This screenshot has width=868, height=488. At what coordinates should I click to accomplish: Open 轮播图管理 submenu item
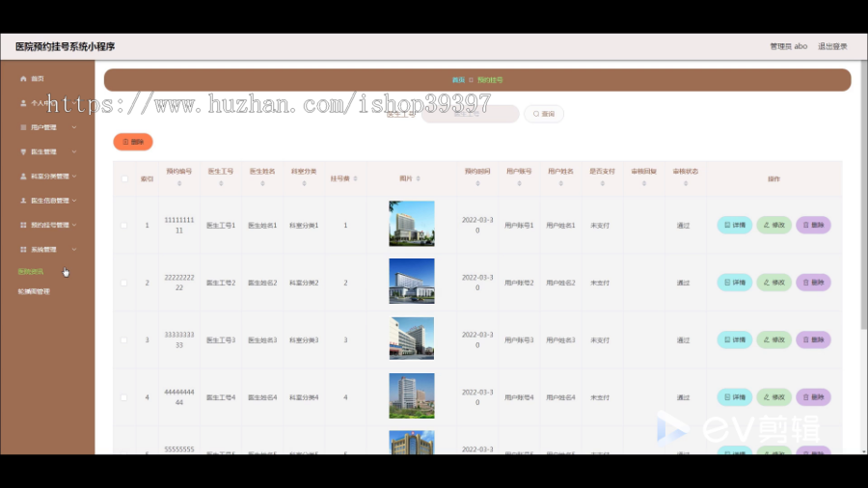tap(34, 291)
